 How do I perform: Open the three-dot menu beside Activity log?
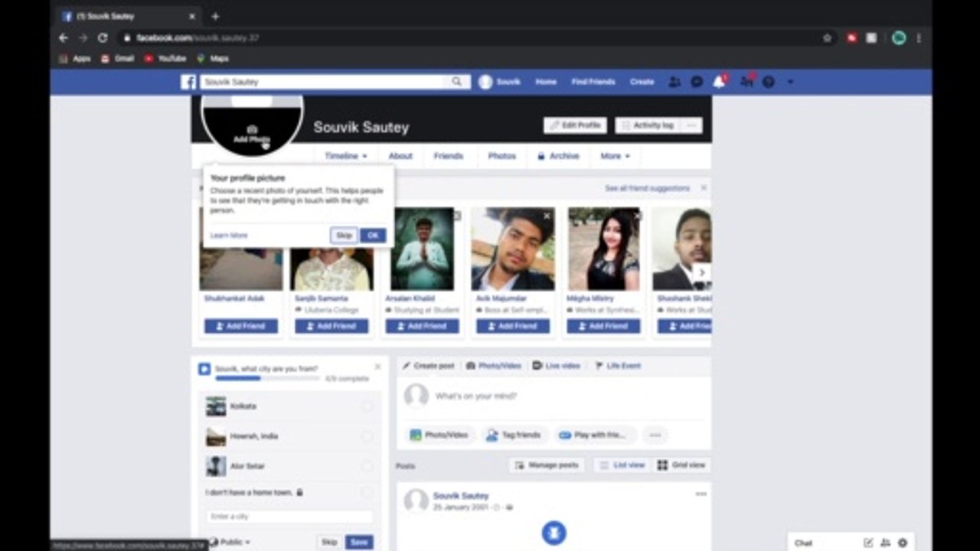click(691, 126)
